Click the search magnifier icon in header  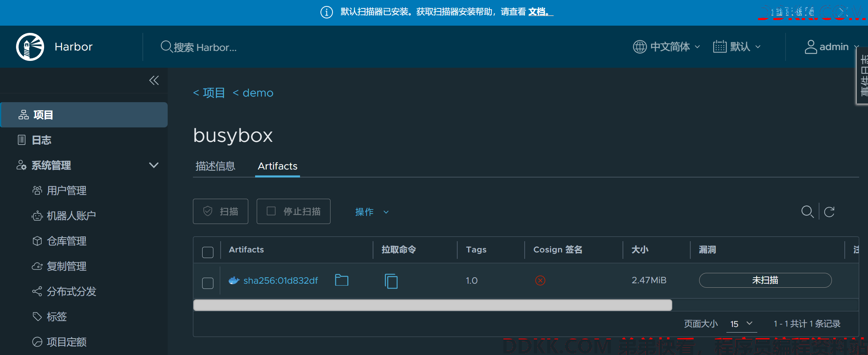[166, 47]
